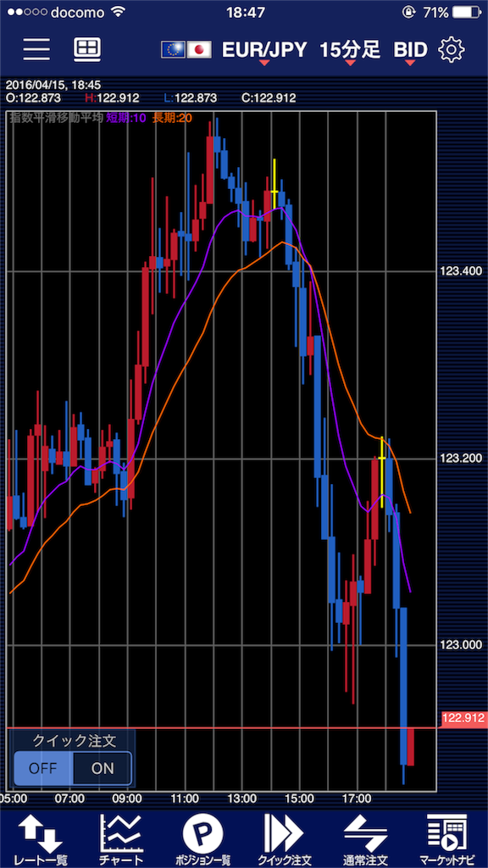Tap the 11:00 time axis label
Viewport: 488px width, 868px height.
[185, 798]
